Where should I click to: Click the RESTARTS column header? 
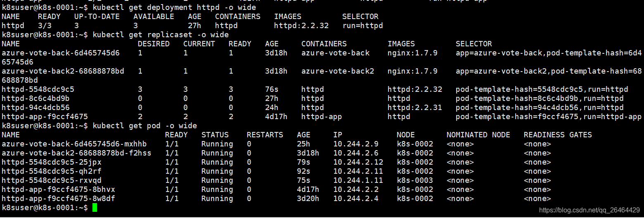tap(265, 135)
